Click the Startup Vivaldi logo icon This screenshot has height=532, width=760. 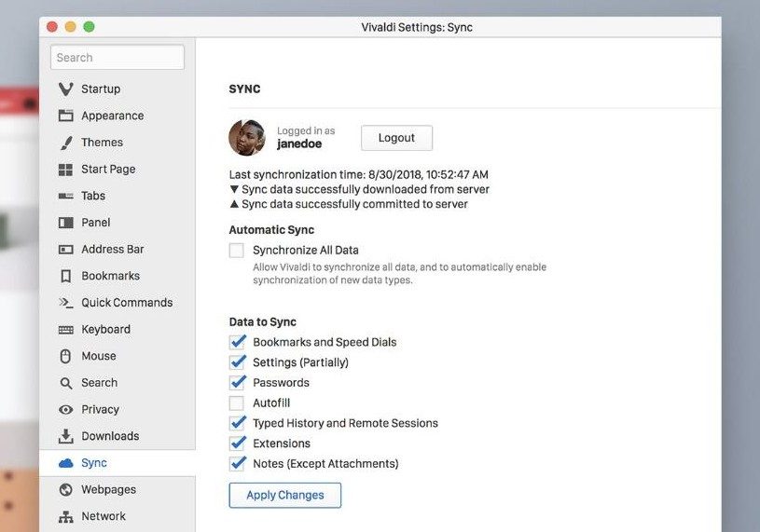[x=66, y=89]
